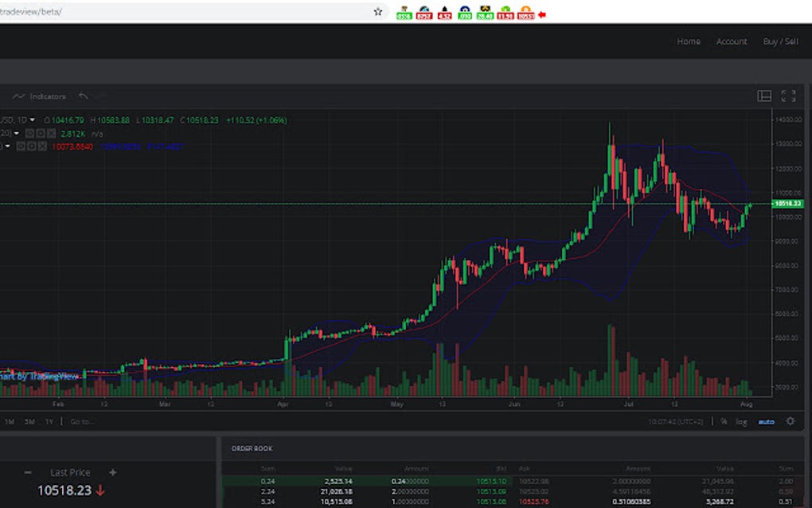Toggle fullscreen mode with the expand icon

[x=789, y=96]
